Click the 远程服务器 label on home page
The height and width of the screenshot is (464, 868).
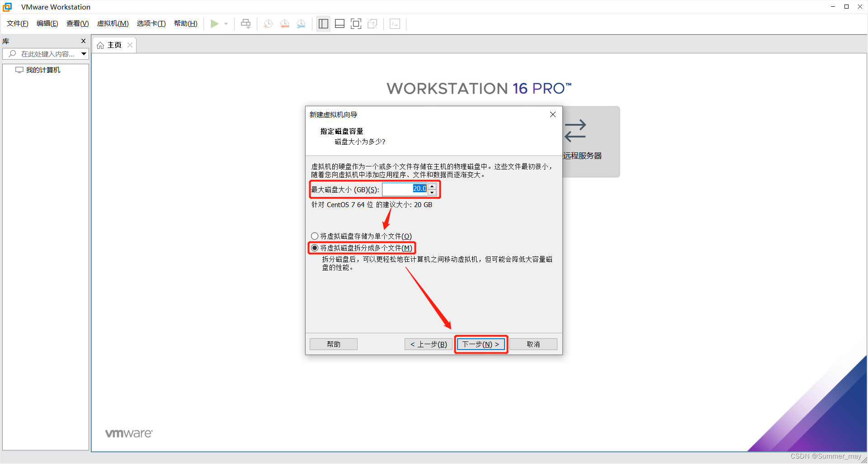582,156
